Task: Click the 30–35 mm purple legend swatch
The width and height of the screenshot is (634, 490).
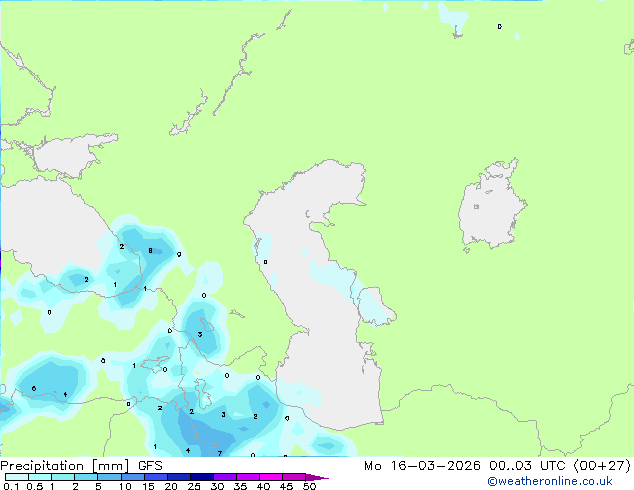Action: coord(225,477)
